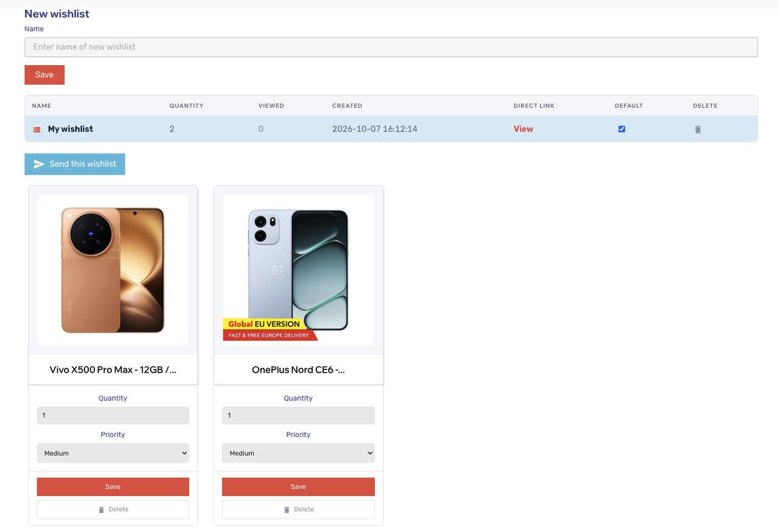Click Send this wishlist button

tap(75, 164)
